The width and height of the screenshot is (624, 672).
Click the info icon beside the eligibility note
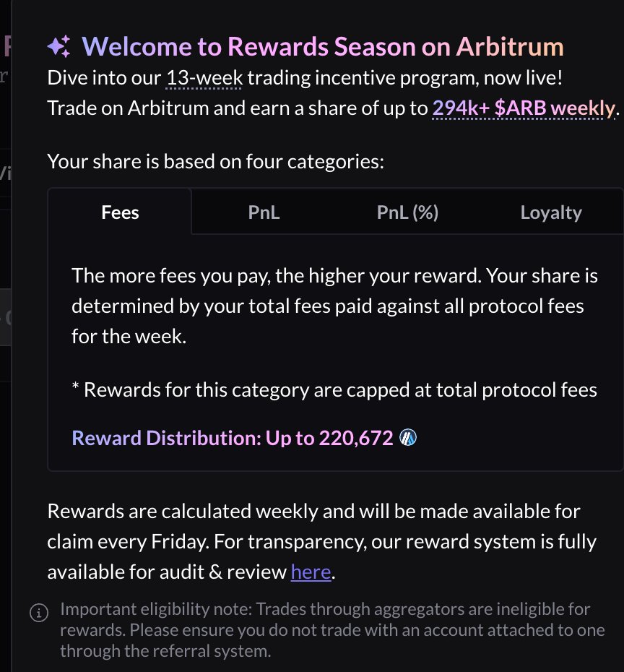tap(39, 613)
